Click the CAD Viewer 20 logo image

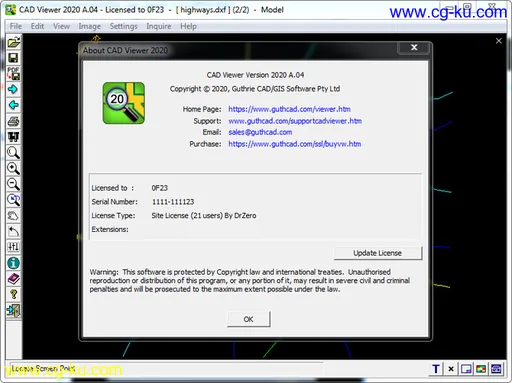click(x=124, y=103)
